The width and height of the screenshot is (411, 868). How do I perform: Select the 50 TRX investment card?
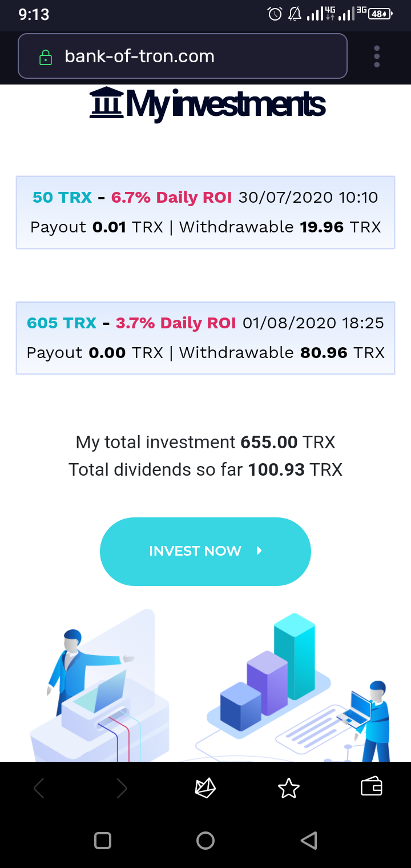[x=205, y=212]
